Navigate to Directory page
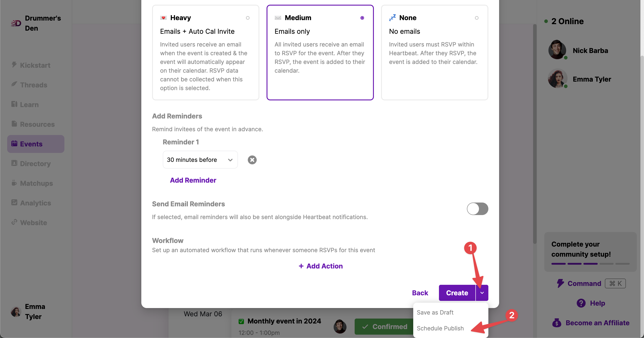Image resolution: width=644 pixels, height=338 pixels. (x=35, y=163)
